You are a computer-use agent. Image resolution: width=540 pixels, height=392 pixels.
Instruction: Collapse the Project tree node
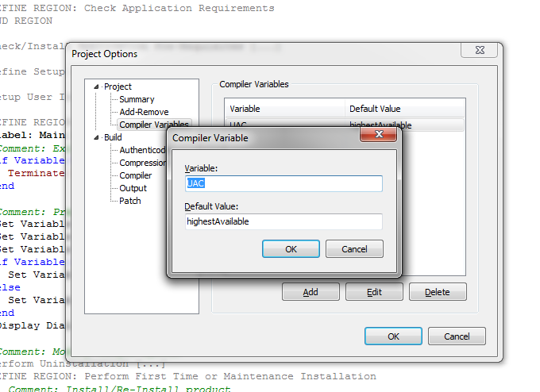[96, 86]
